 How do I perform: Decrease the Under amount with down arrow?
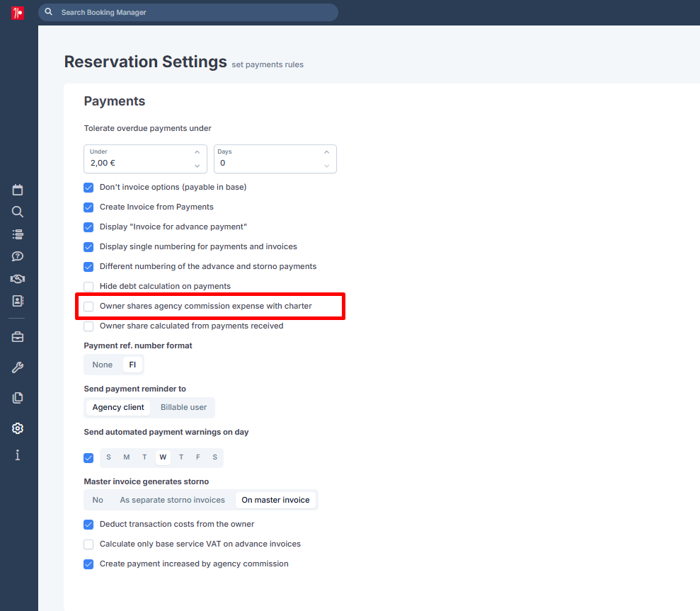pos(197,166)
